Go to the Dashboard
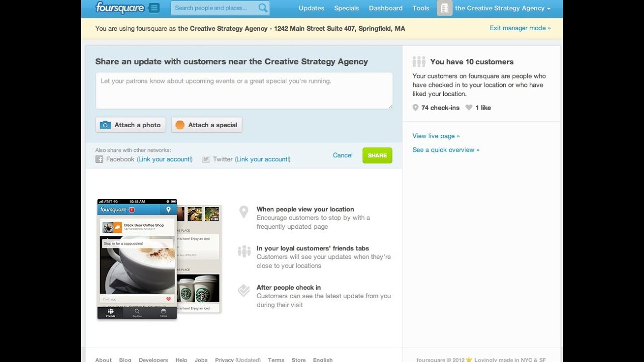The image size is (644, 362). 386,8
